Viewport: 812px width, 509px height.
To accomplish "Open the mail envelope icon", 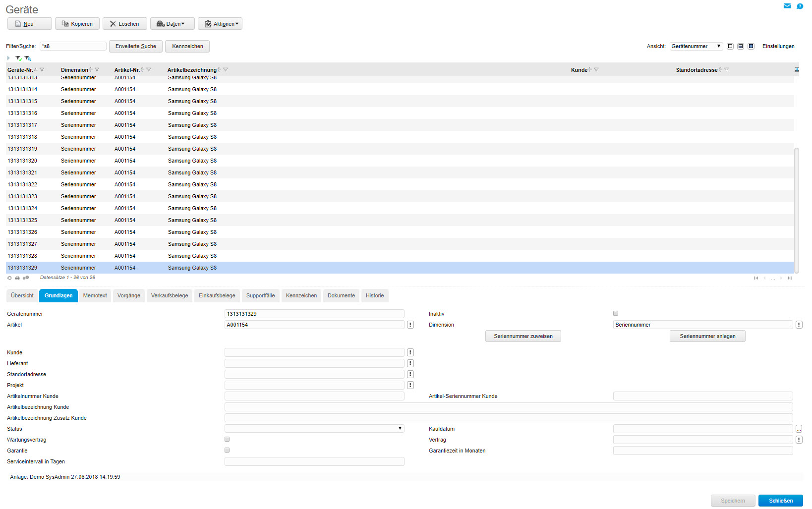I will click(x=787, y=6).
